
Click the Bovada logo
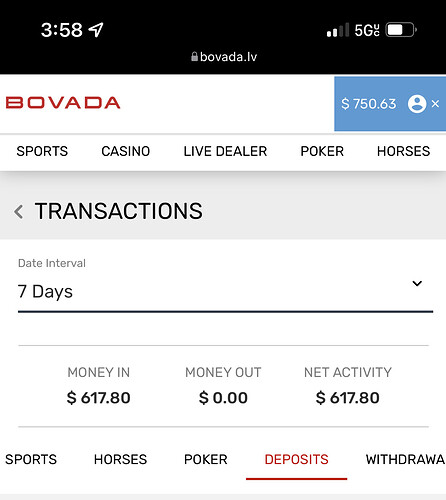coord(63,103)
